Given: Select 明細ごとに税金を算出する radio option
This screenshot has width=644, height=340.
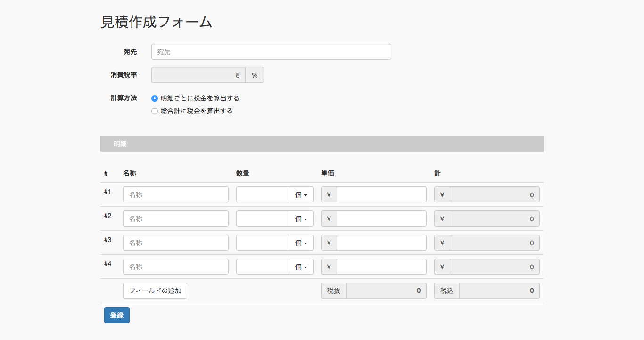Looking at the screenshot, I should [155, 98].
